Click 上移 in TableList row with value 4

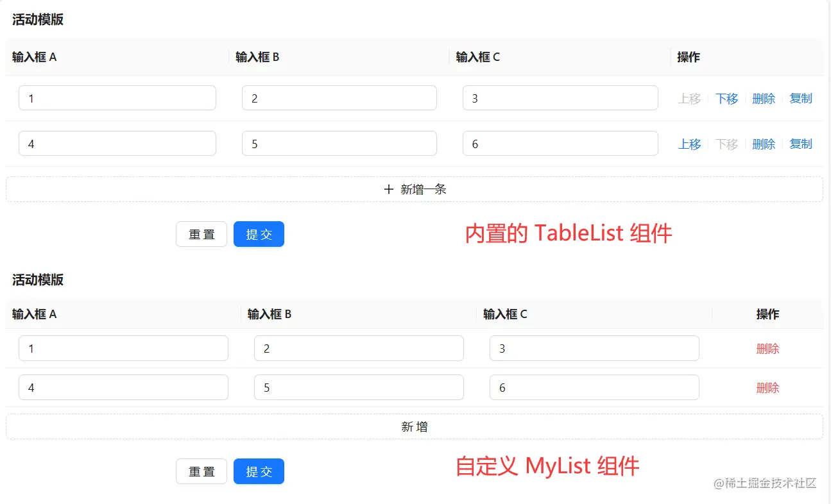click(689, 144)
